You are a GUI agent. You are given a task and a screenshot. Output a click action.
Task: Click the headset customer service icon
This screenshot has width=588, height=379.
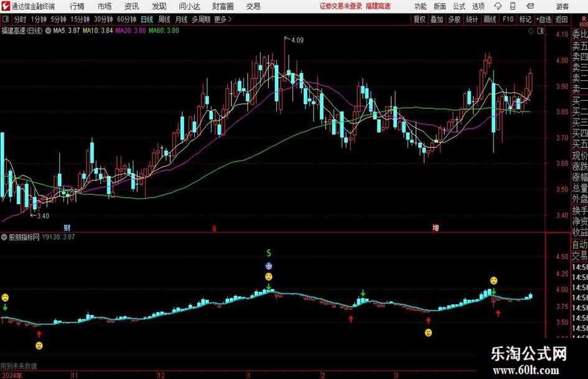tap(498, 6)
